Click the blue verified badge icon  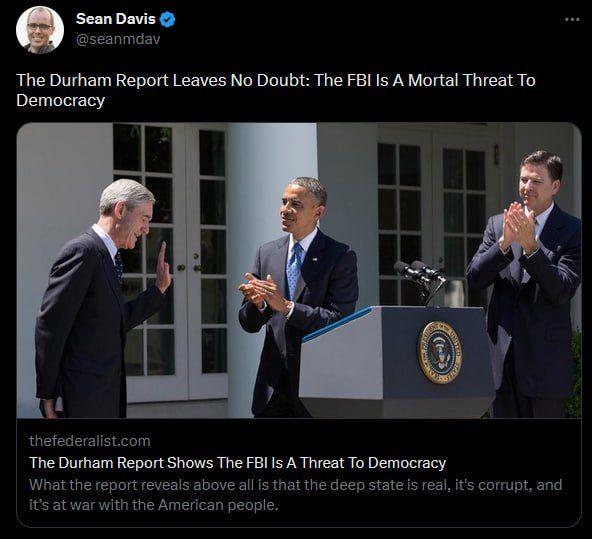[x=167, y=19]
